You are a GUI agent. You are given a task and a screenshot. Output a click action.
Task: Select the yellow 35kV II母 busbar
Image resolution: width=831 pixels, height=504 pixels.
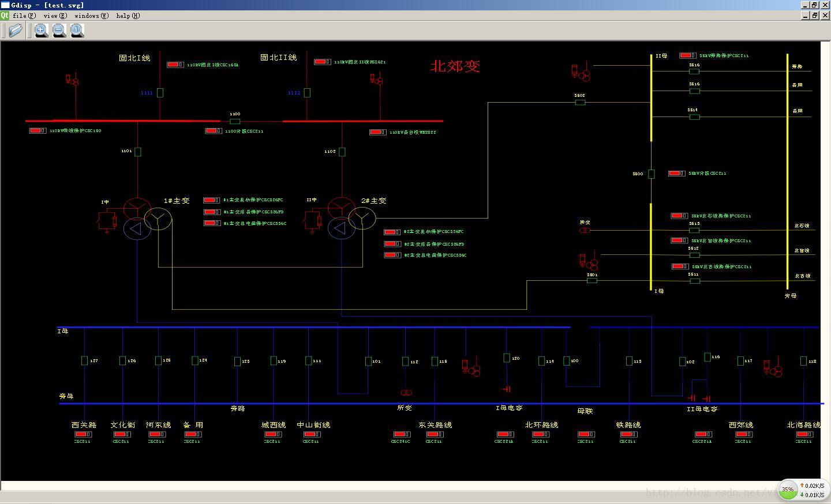652,98
